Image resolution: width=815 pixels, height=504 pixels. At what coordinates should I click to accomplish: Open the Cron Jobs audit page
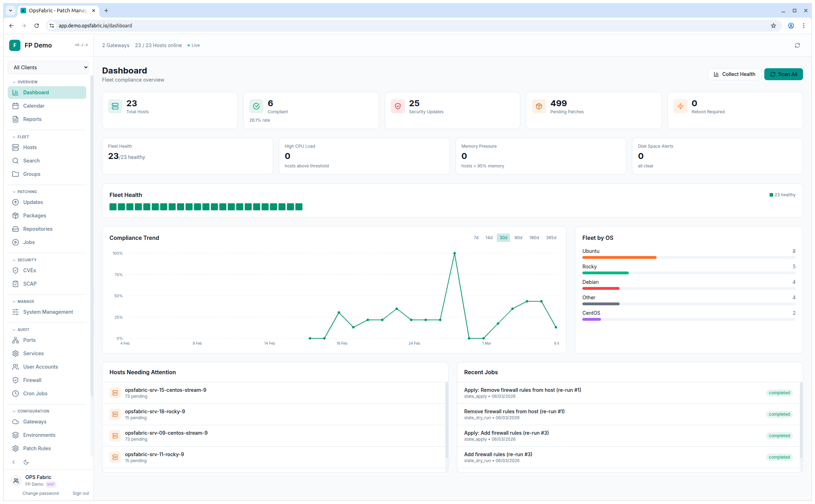click(35, 393)
